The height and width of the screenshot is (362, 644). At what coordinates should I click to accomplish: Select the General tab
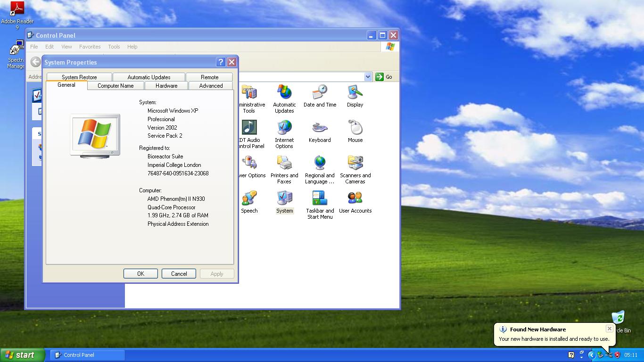[x=66, y=85]
